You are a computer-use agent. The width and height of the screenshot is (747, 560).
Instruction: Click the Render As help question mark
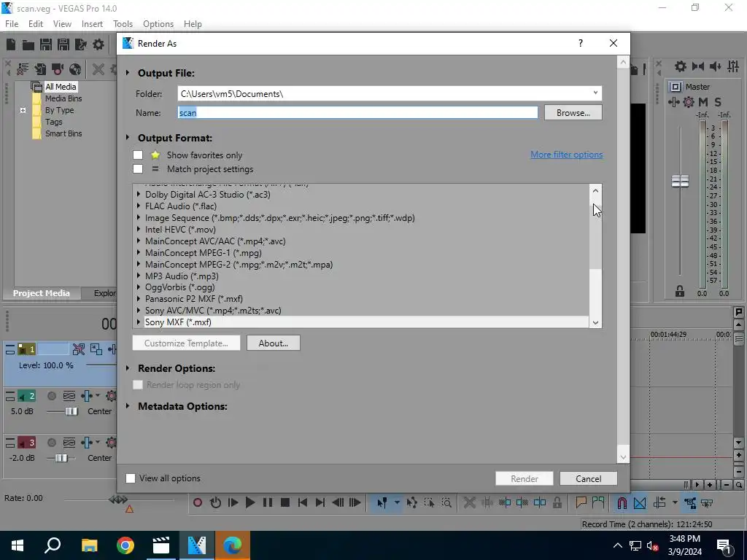click(580, 43)
